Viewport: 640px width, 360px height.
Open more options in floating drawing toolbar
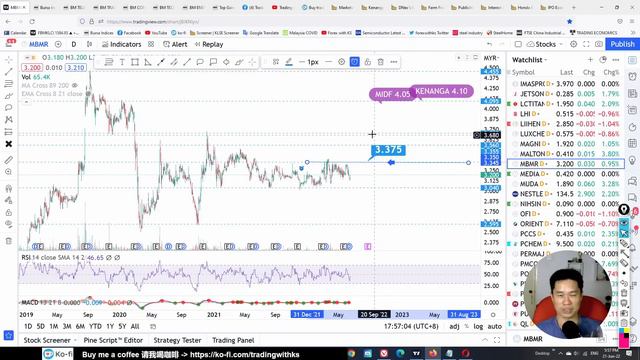tap(393, 62)
